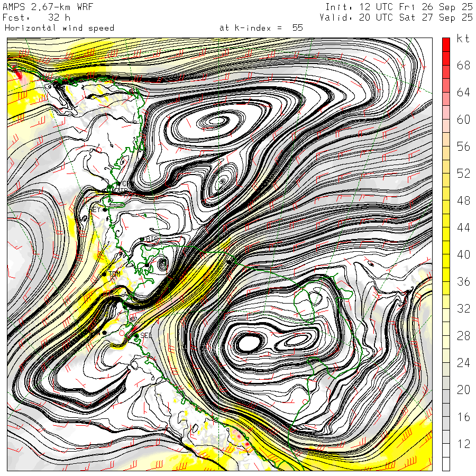Click the small red circle marker near SEL
Image resolution: width=476 pixels, height=476 pixels.
122,334
